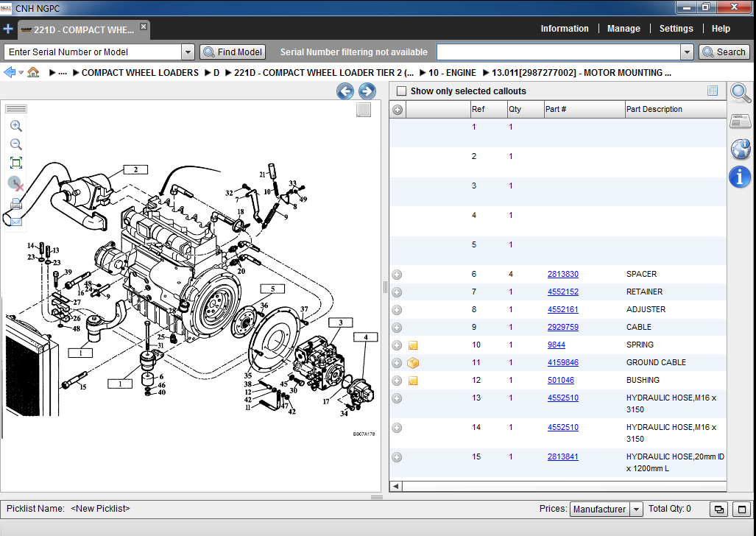Zoom out of the parts diagram
This screenshot has height=536, width=756.
[15, 144]
